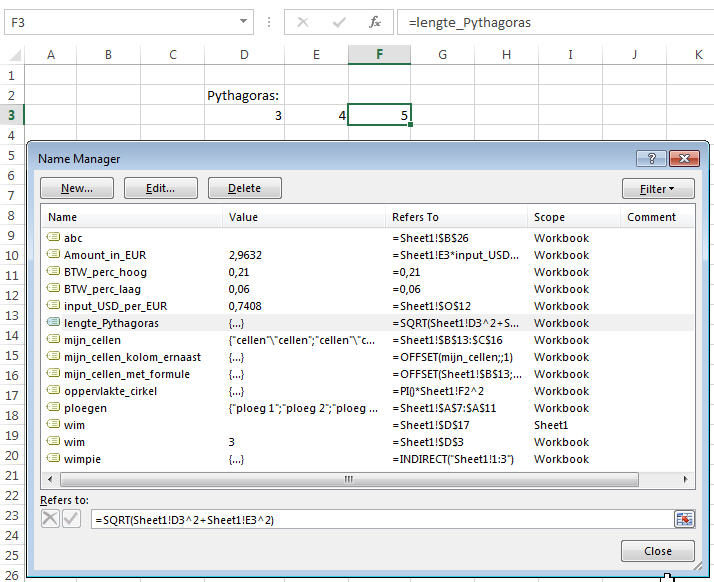
Task: Expand the Name Box dropdown arrow
Action: pyautogui.click(x=244, y=21)
